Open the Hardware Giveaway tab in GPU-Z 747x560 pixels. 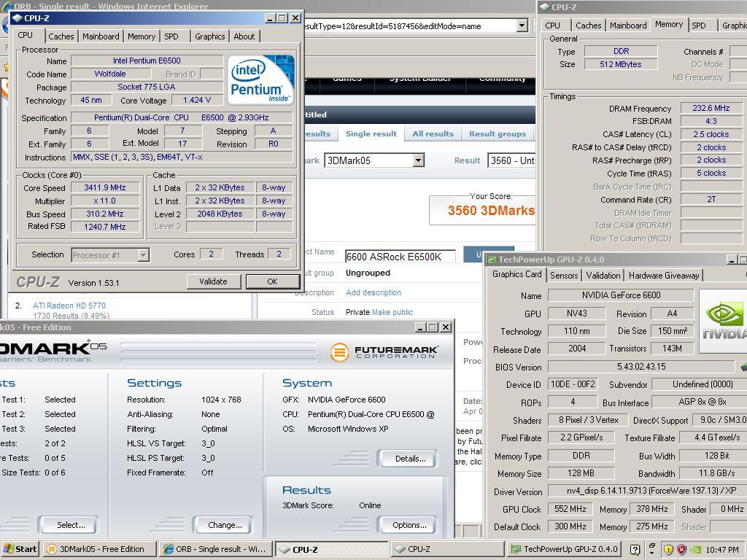click(664, 275)
